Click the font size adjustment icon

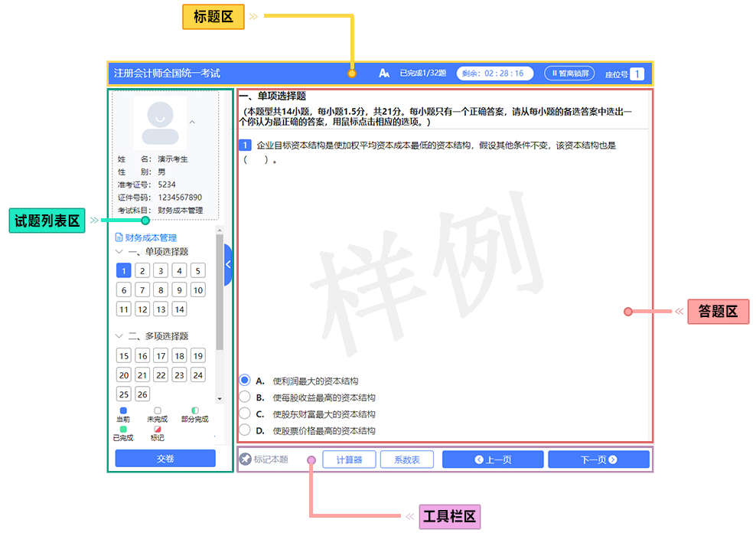point(384,74)
